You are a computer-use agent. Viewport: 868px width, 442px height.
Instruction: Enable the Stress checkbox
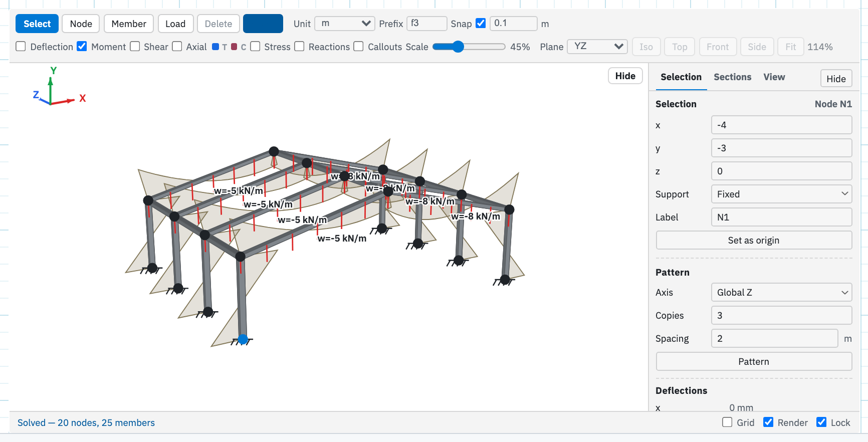tap(255, 46)
